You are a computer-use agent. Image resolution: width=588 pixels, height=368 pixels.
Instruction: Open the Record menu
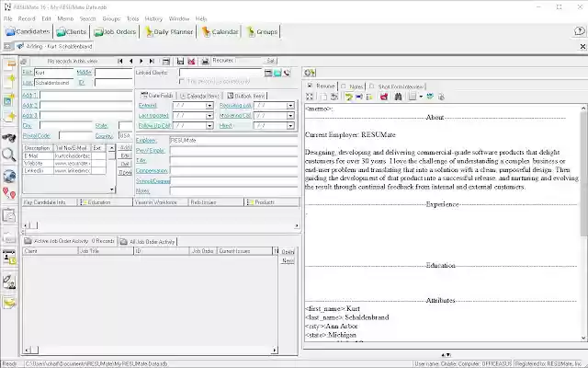click(x=27, y=18)
